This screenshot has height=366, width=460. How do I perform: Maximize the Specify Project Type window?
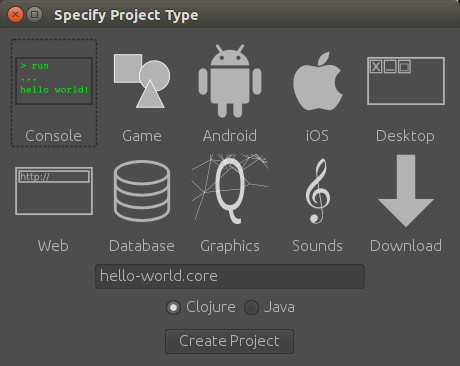[x=34, y=15]
